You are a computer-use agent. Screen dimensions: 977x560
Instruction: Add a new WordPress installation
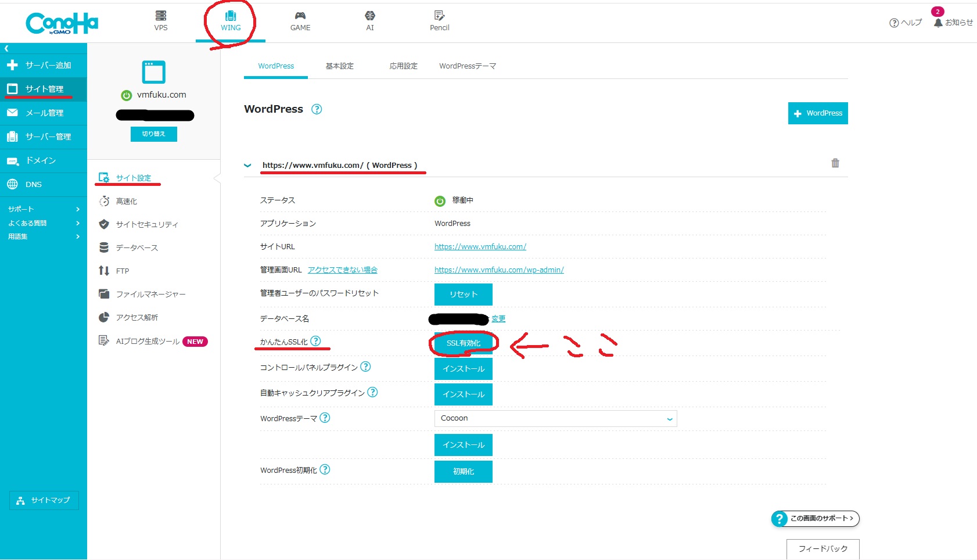coord(818,113)
